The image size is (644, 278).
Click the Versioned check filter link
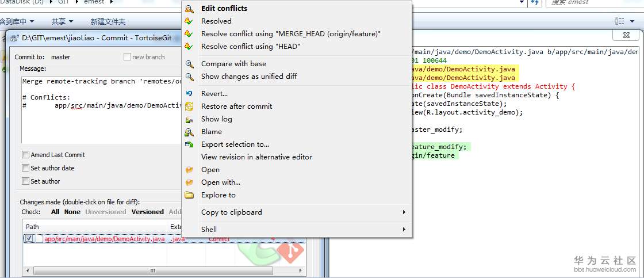click(x=147, y=212)
